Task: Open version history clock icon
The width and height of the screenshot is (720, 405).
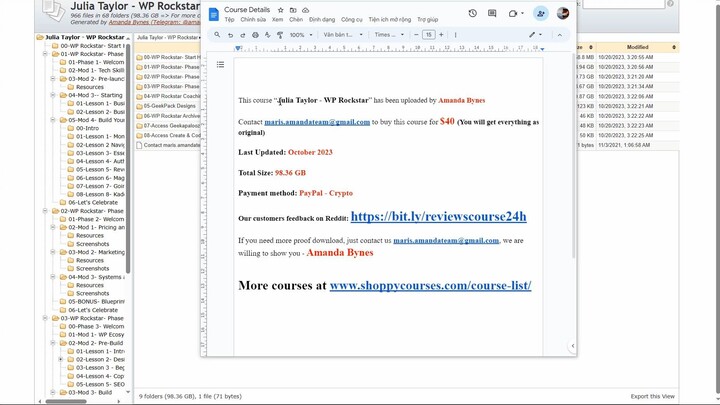Action: [x=473, y=14]
